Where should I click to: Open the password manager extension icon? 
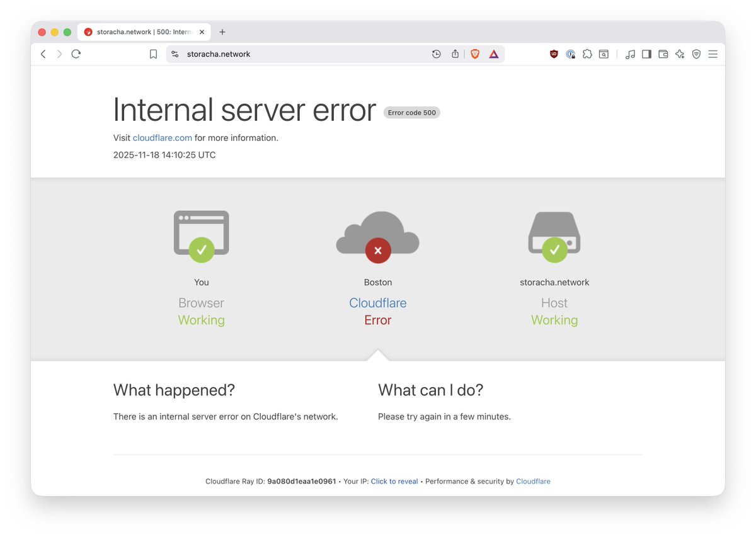tap(571, 54)
